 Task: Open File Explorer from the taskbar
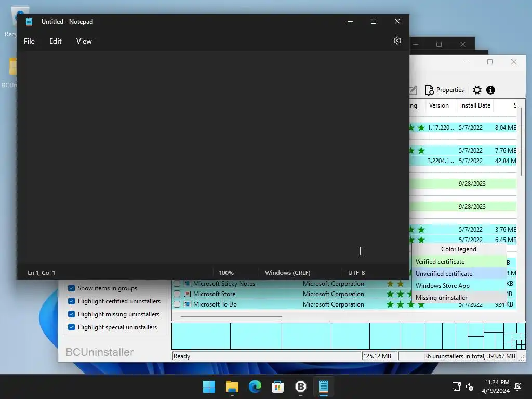coord(232,387)
